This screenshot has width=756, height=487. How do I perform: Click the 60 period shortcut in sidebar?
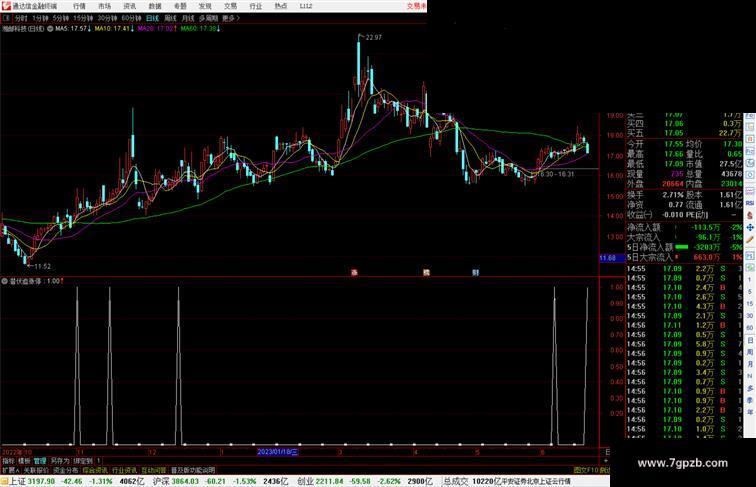click(750, 328)
